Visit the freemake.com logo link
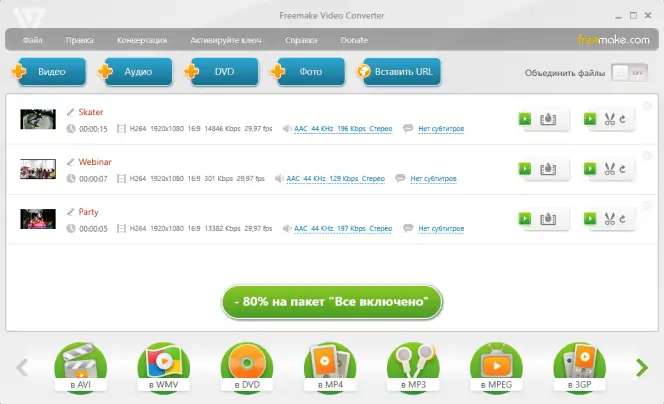The height and width of the screenshot is (404, 664). point(614,40)
